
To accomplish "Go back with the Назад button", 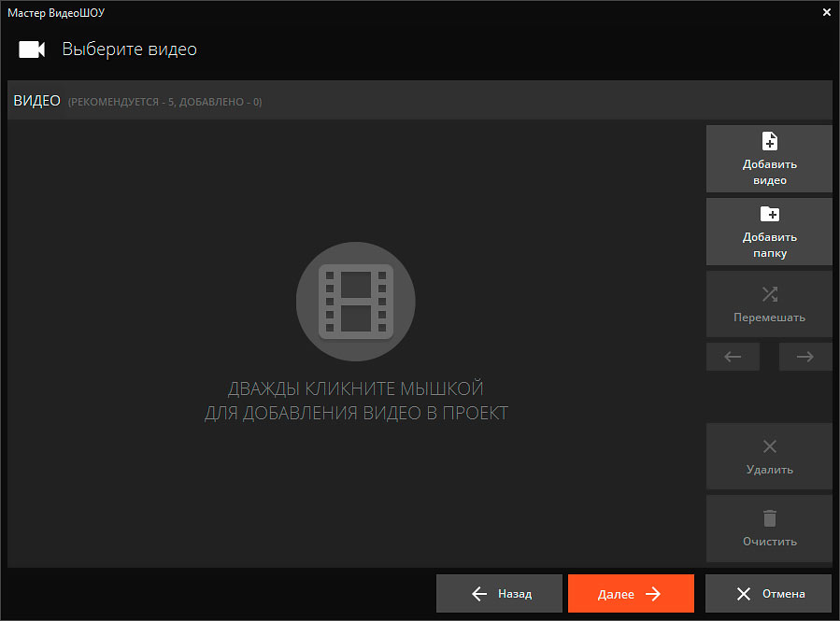I will tap(500, 594).
